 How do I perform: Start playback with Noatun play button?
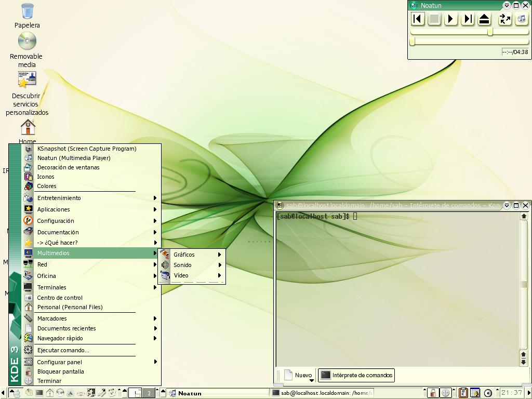pos(450,19)
